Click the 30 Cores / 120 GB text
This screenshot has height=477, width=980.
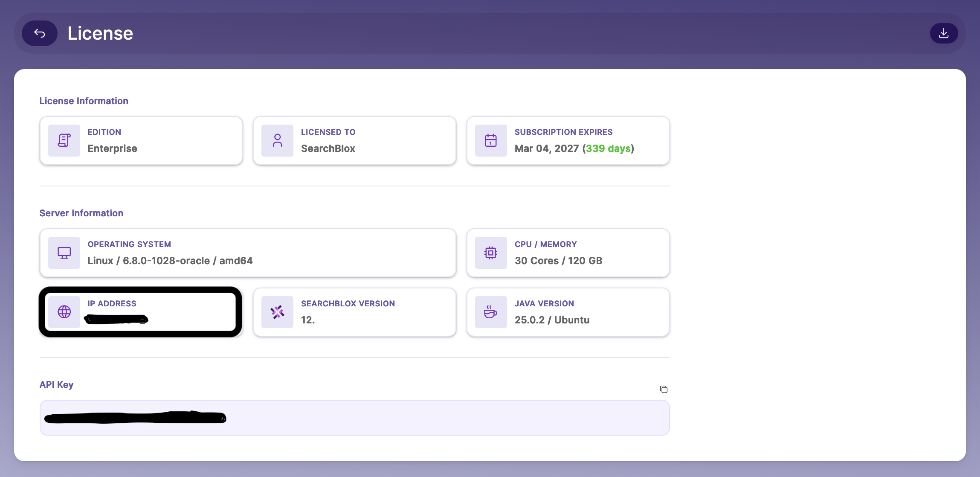[x=558, y=261]
